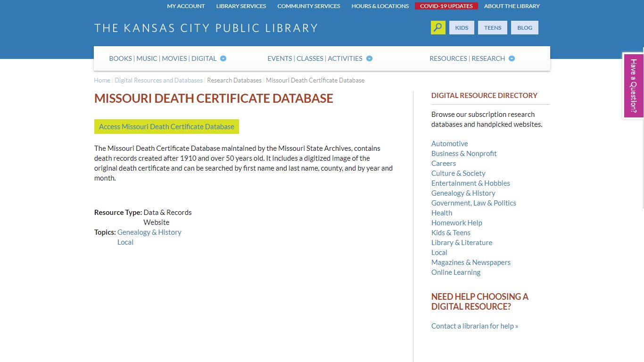Expand Resources Research dropdown arrow

pyautogui.click(x=512, y=58)
